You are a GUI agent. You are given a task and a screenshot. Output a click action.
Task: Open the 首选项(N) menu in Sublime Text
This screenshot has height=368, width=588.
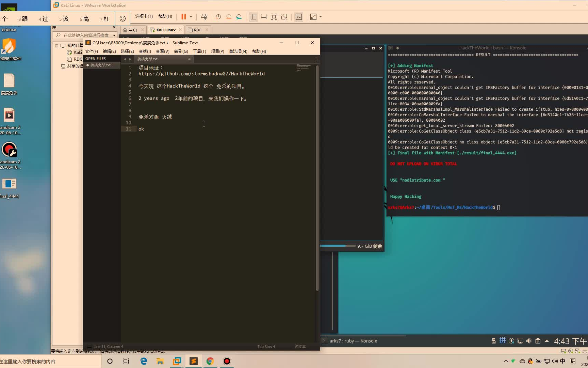click(x=238, y=51)
